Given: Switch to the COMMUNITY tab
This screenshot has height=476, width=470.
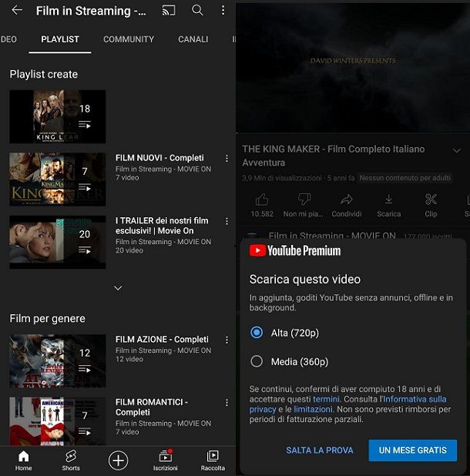Looking at the screenshot, I should [x=129, y=39].
